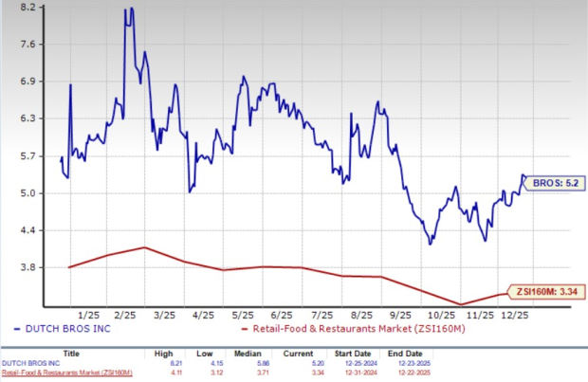This screenshot has width=588, height=382.
Task: Click the blue line marker in the legend
Action: (x=21, y=328)
